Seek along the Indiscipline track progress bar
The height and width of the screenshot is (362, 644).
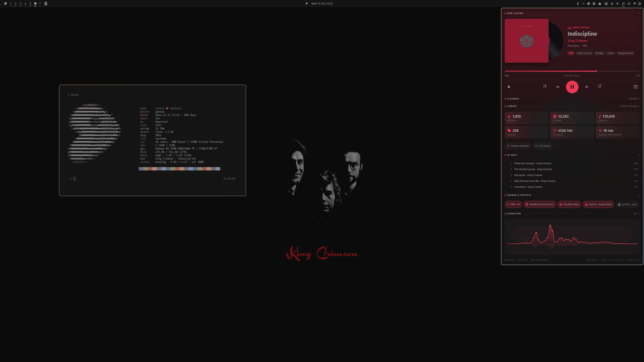572,71
